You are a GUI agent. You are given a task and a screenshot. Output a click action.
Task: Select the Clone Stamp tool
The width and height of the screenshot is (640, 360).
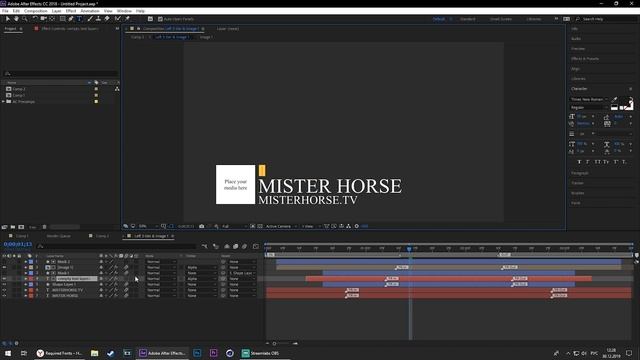(x=98, y=19)
